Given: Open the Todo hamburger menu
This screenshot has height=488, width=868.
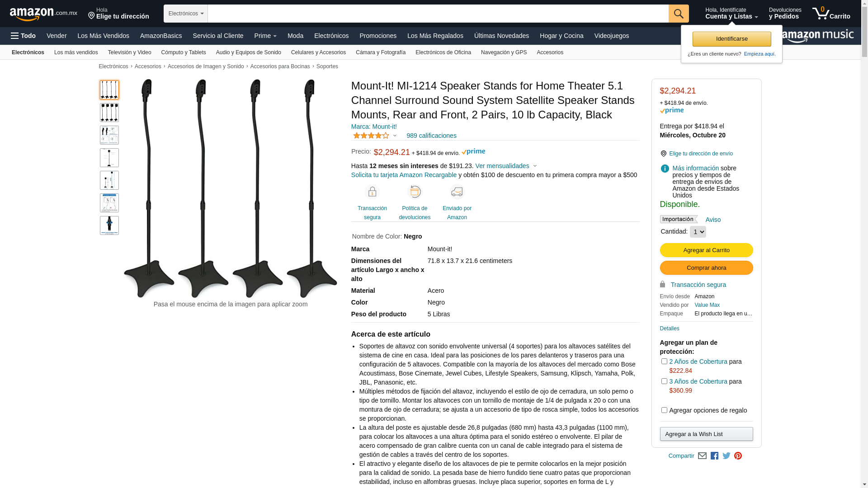Looking at the screenshot, I should pyautogui.click(x=24, y=36).
